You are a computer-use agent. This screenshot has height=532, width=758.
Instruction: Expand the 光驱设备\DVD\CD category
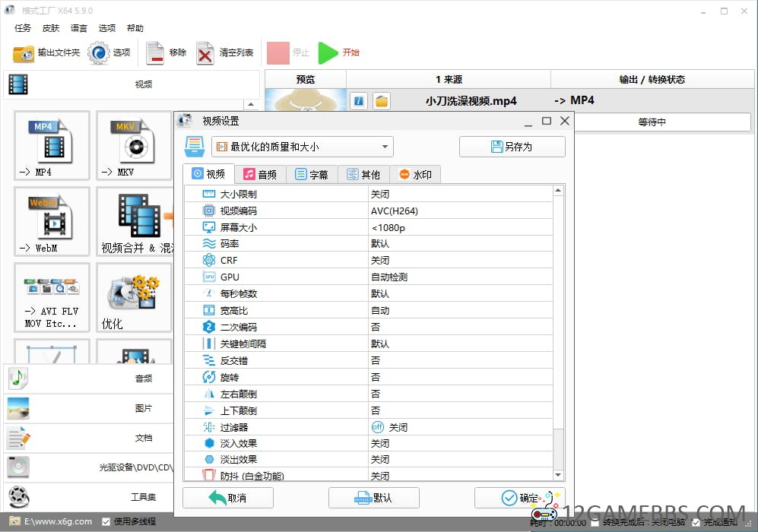click(90, 467)
